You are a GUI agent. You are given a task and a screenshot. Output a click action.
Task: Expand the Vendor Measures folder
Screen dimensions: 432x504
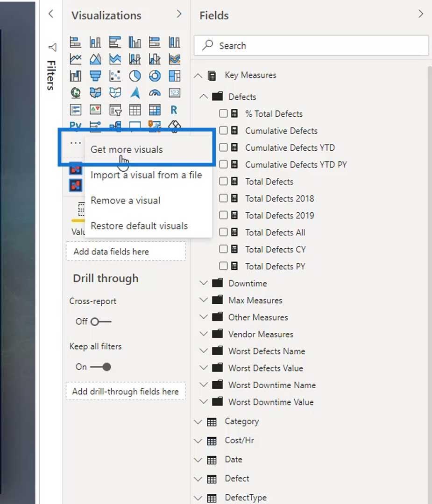[204, 334]
